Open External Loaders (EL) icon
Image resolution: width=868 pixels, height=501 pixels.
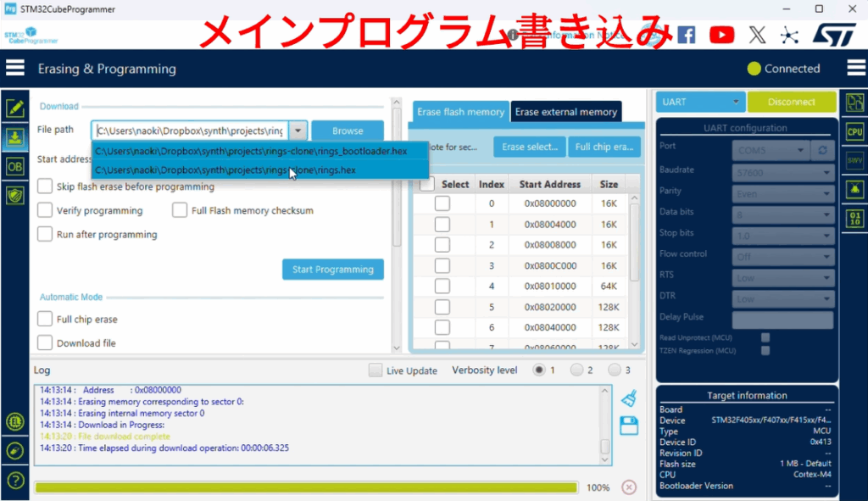pos(15,422)
